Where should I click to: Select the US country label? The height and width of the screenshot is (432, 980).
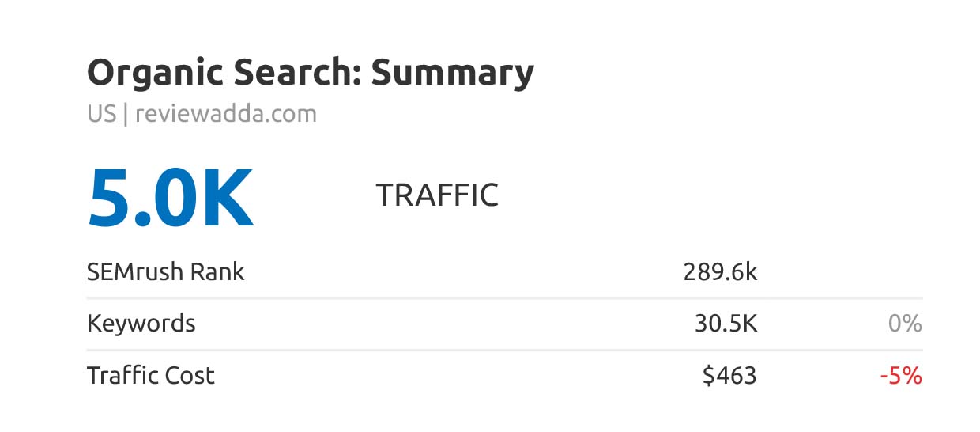coord(101,114)
